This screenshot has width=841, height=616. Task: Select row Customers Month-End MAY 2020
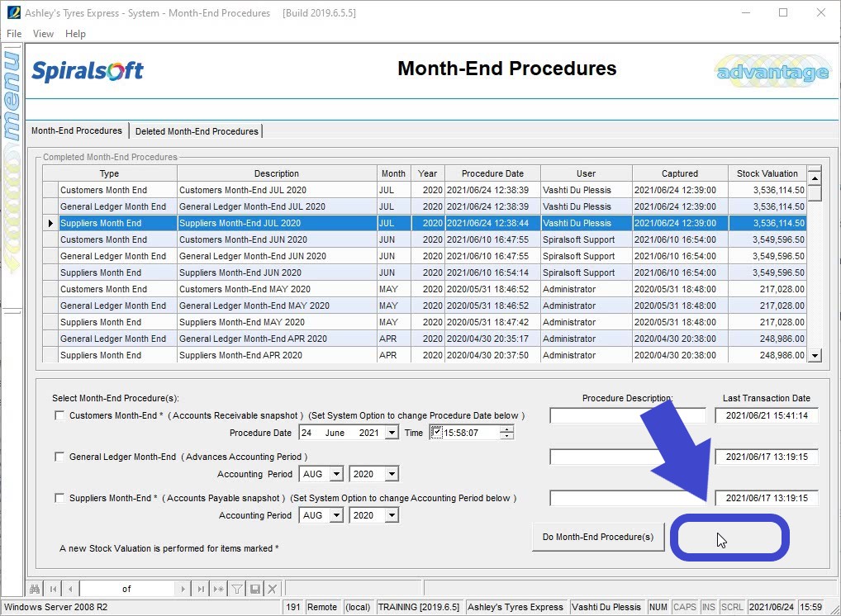pos(425,290)
